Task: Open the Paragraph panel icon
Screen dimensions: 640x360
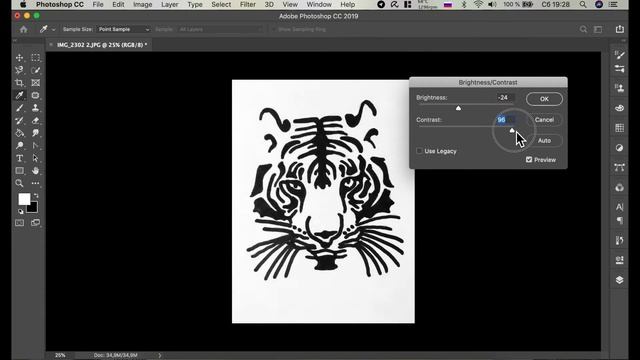Action: [619, 220]
